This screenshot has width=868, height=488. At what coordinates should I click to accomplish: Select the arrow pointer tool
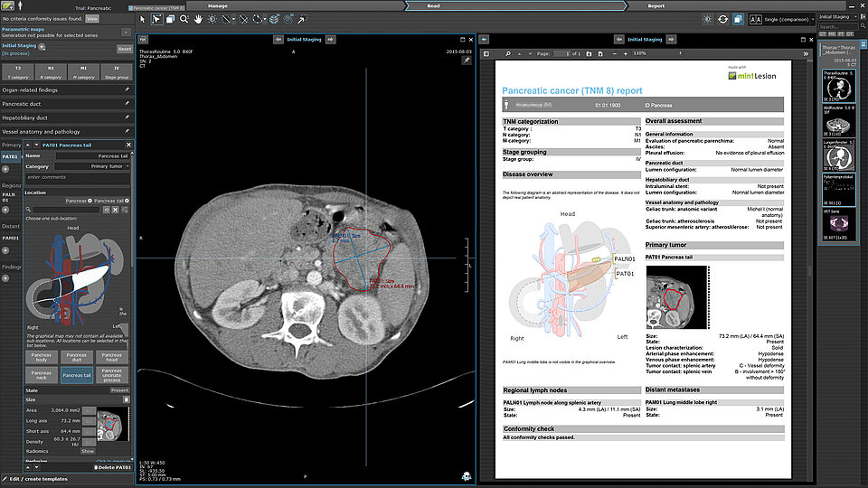coord(142,18)
